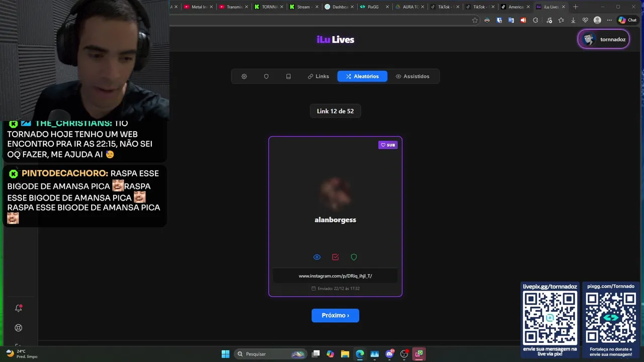Image resolution: width=644 pixels, height=362 pixels.
Task: Click the green shield icon on card
Action: point(354,257)
